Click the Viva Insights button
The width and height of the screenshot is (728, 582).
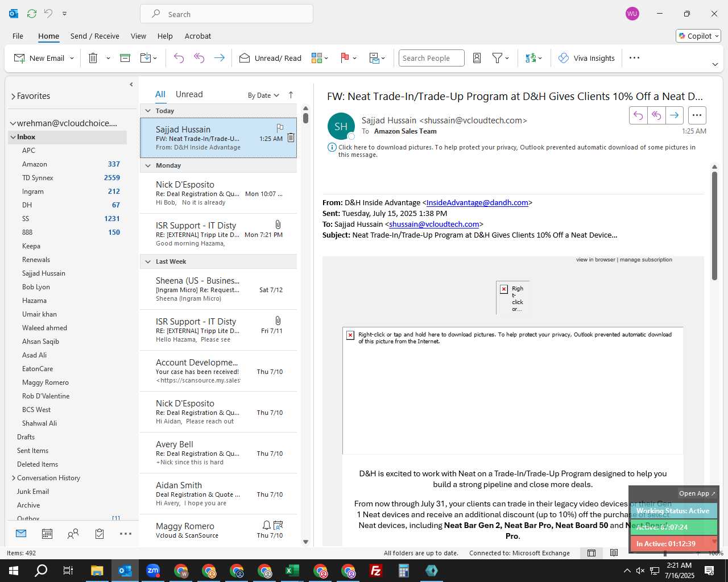586,58
